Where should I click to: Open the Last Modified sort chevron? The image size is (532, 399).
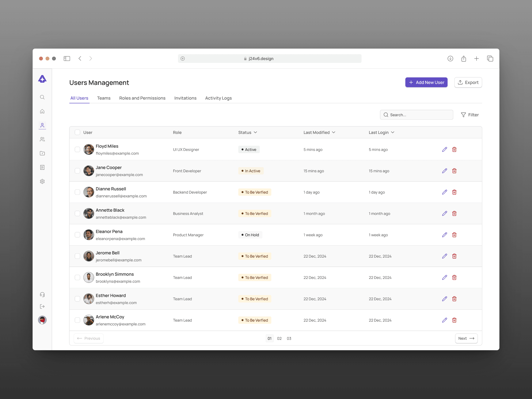(x=334, y=132)
